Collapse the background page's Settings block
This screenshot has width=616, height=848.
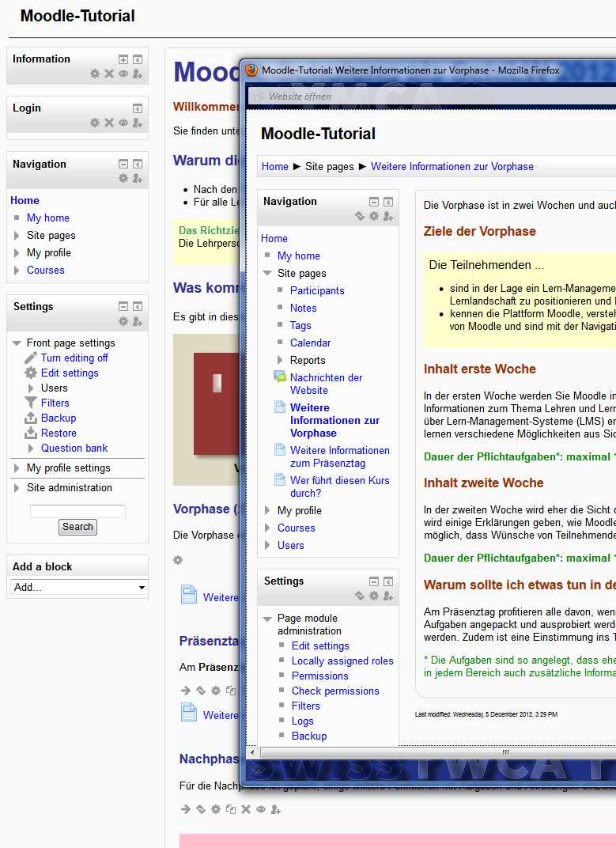pos(123,306)
